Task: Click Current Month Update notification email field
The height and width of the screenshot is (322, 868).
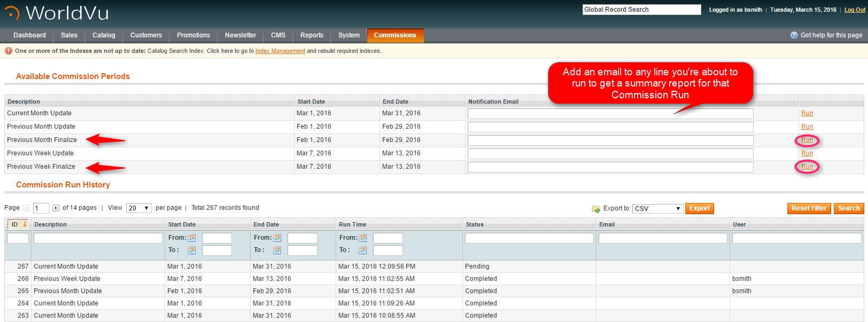Action: coord(610,114)
